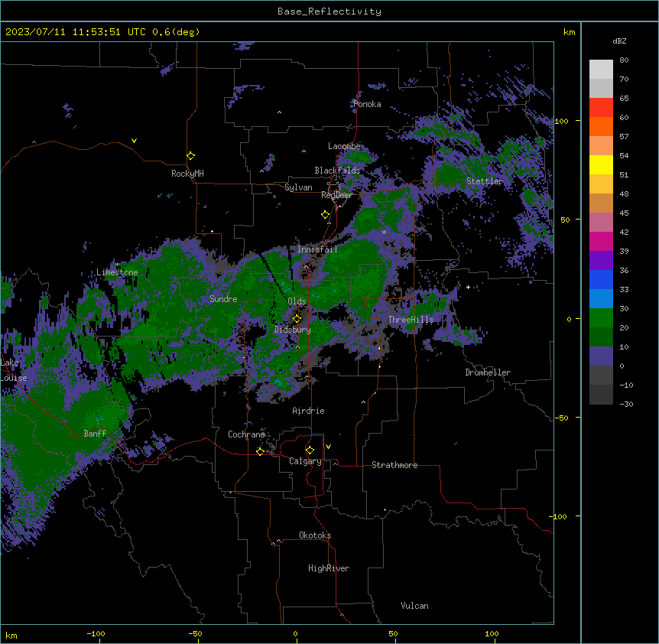This screenshot has height=644, width=659.
Task: Click the yellow diamond marker below RedDeer
Action: 326,215
